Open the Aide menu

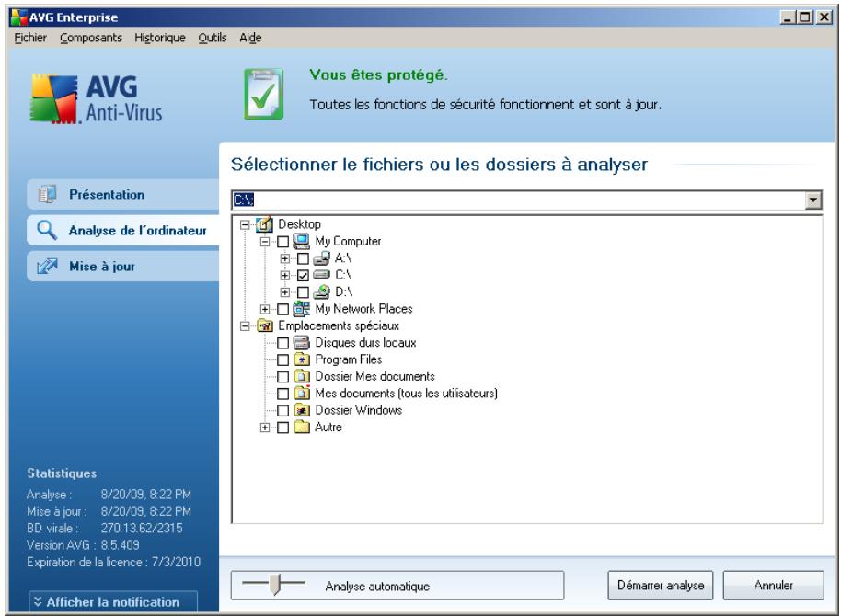pos(250,38)
